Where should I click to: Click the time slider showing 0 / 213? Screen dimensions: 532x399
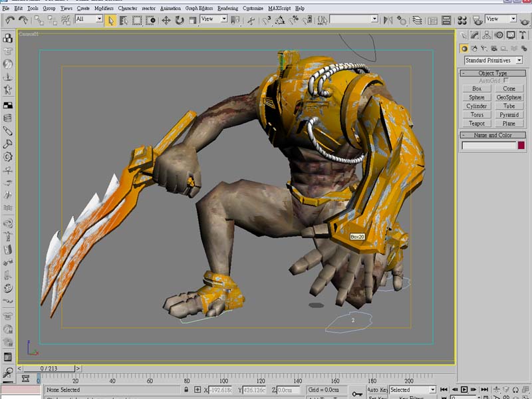click(49, 368)
